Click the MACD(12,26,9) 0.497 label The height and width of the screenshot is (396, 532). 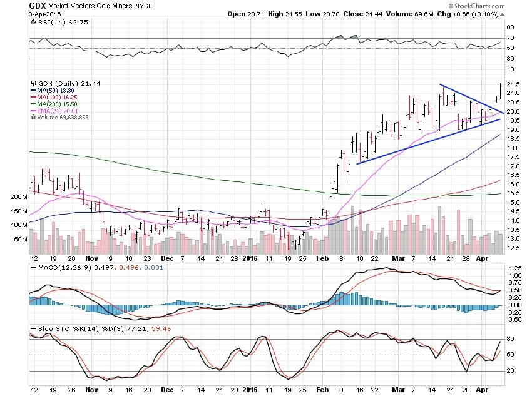coord(76,268)
